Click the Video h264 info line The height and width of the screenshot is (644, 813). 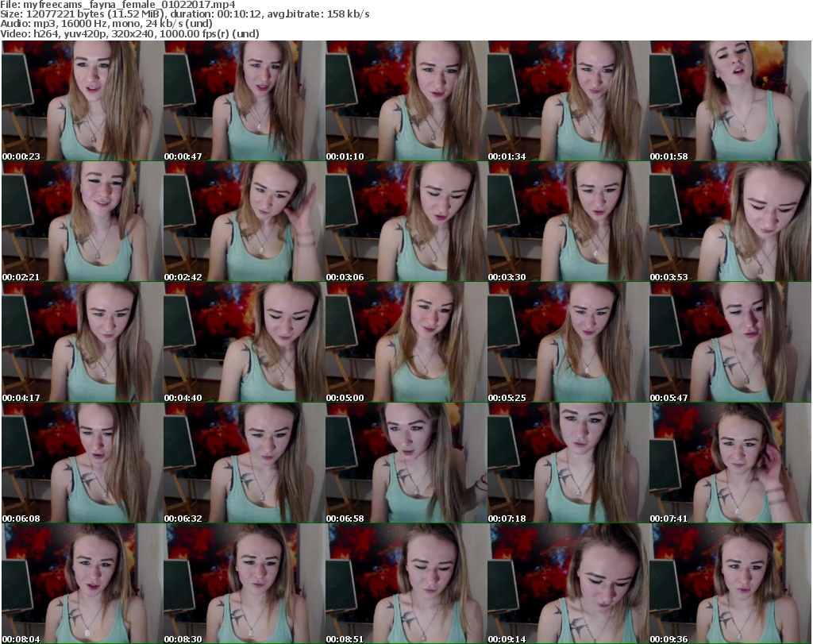coord(129,33)
